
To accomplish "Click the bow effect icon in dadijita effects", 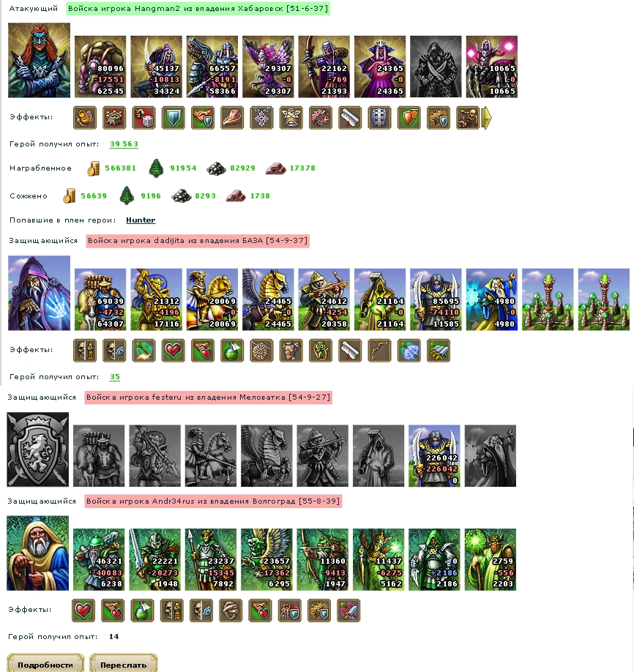I will (380, 351).
